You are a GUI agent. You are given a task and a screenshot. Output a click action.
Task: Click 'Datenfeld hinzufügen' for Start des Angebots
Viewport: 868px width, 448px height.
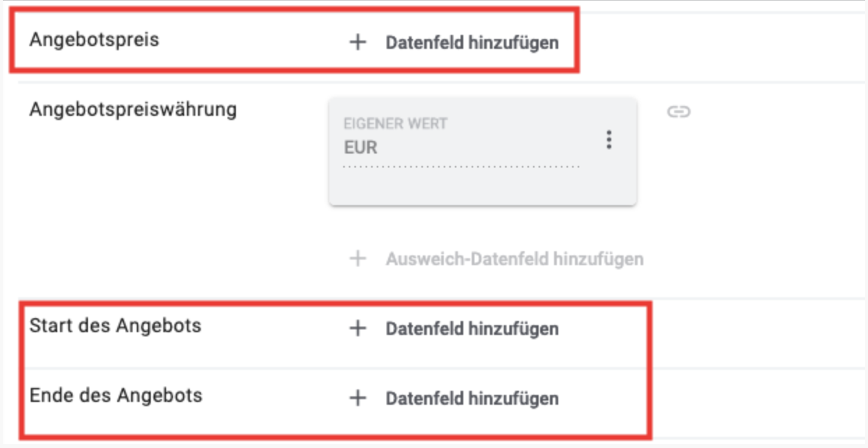point(472,329)
